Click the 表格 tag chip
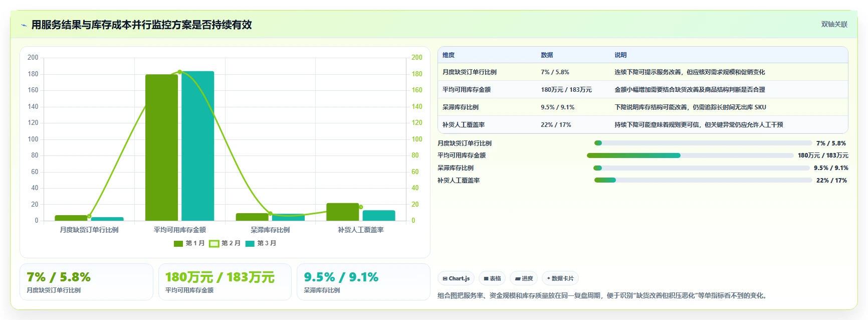Viewport: 868px width, 320px height. (492, 278)
